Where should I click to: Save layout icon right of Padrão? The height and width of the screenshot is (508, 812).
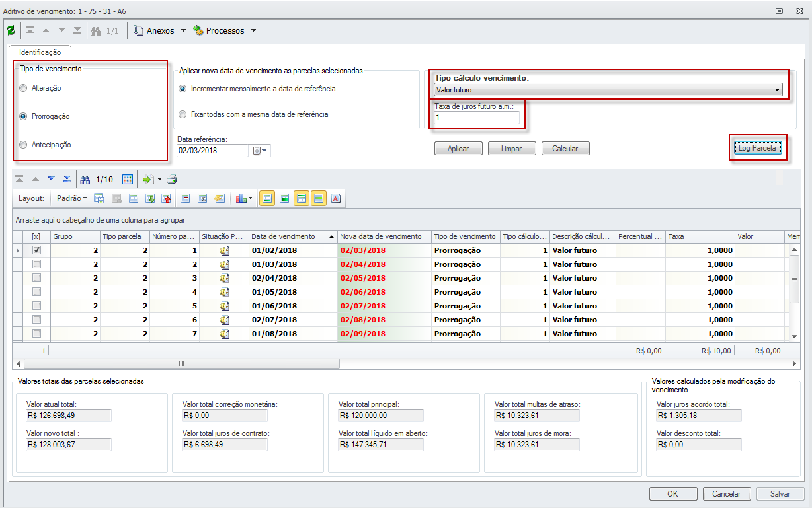pyautogui.click(x=99, y=198)
